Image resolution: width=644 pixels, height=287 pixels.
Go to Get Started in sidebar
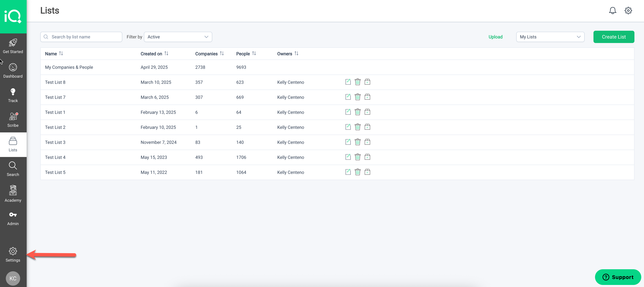tap(13, 46)
